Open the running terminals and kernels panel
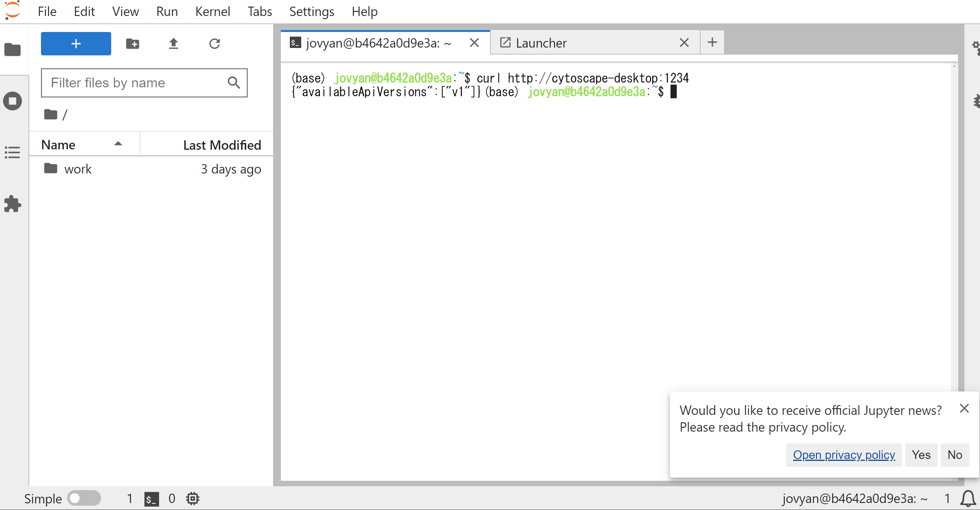Viewport: 980px width, 510px height. [x=13, y=101]
